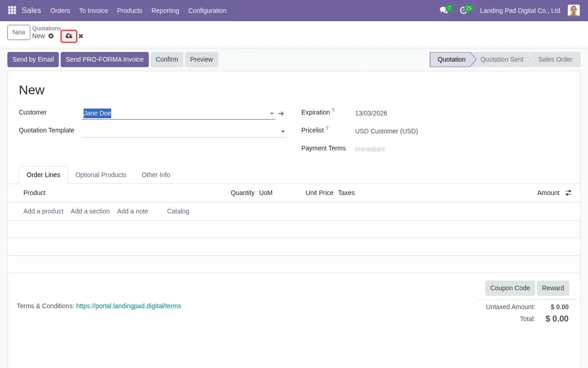588x368 pixels.
Task: Click the Reward button
Action: point(553,288)
